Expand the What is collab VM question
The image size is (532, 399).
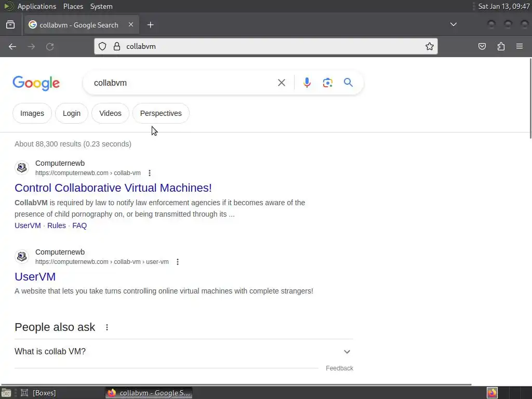pyautogui.click(x=183, y=352)
